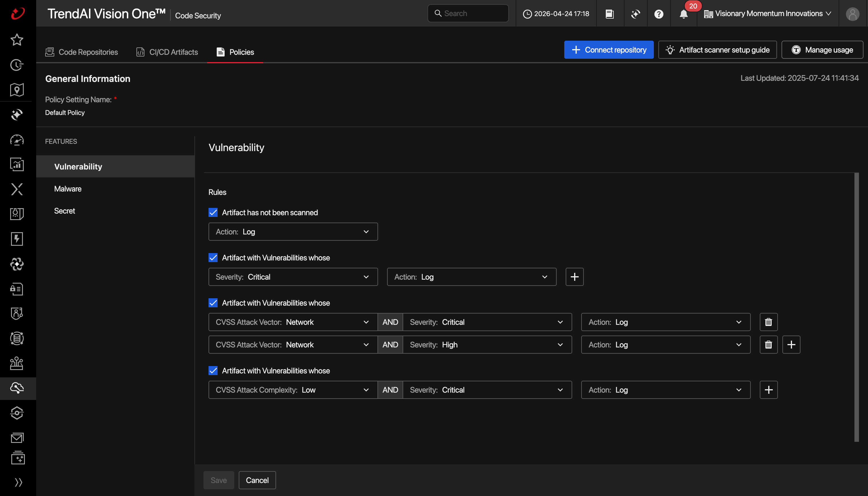This screenshot has height=496, width=868.
Task: Open the Cloud Security sidebar icon
Action: [x=17, y=388]
